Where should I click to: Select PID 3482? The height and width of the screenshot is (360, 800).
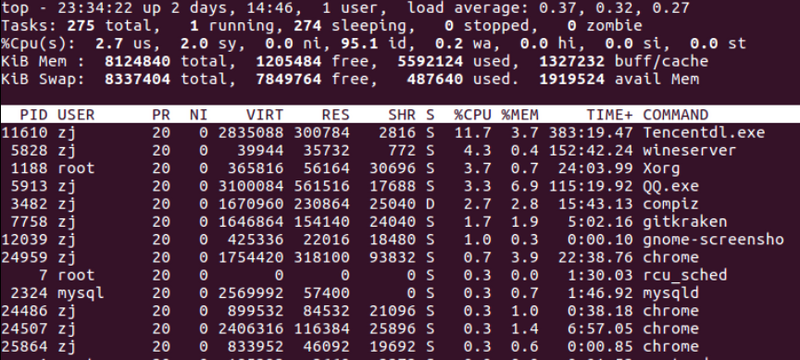(29, 204)
